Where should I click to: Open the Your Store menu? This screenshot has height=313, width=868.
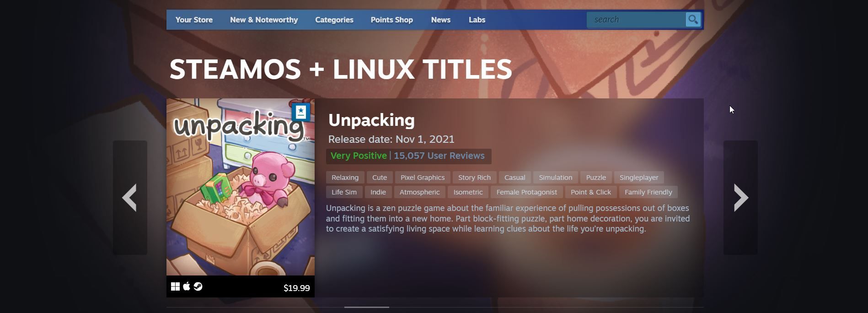click(194, 20)
